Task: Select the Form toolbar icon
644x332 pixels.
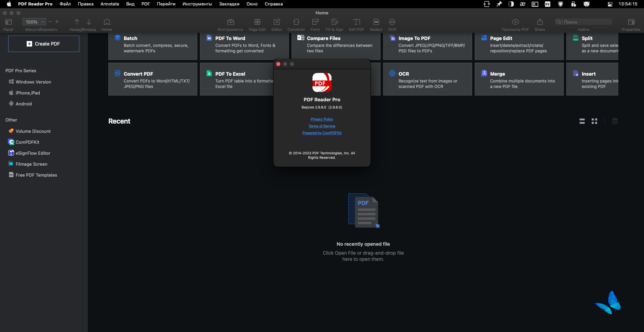Action: tap(316, 22)
